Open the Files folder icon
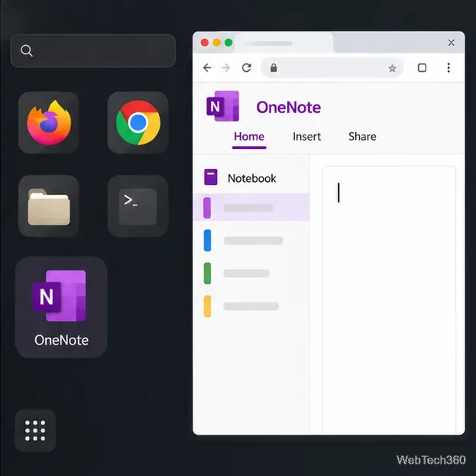Screen dimensions: 476x476 pos(49,206)
